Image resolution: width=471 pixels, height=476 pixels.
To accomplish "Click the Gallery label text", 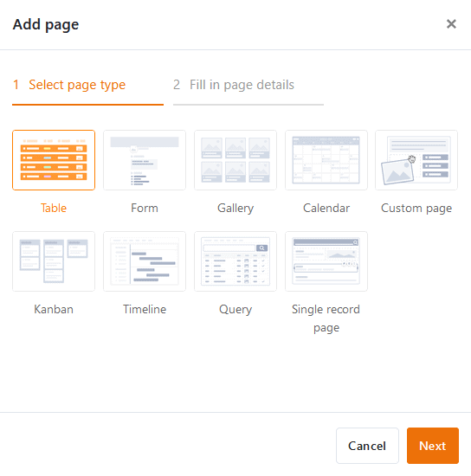I will (235, 209).
